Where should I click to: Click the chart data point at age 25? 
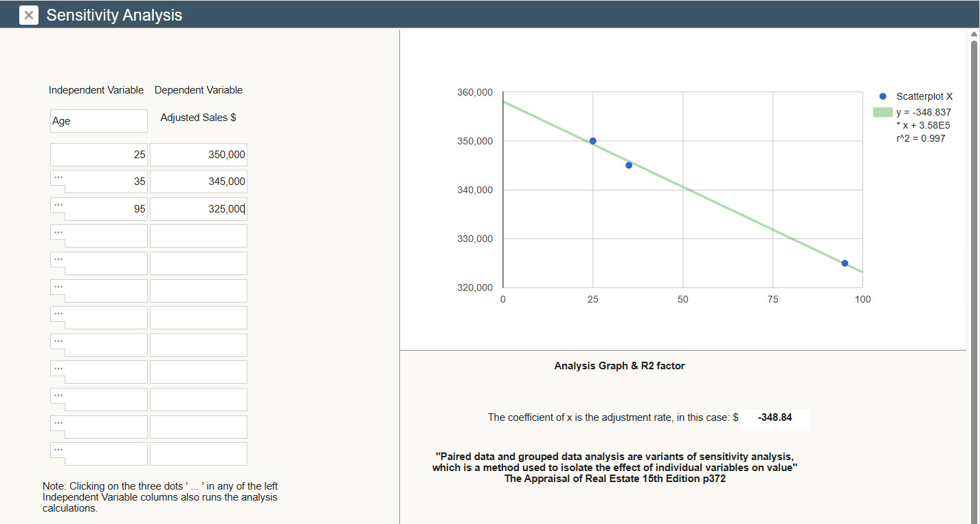tap(593, 141)
